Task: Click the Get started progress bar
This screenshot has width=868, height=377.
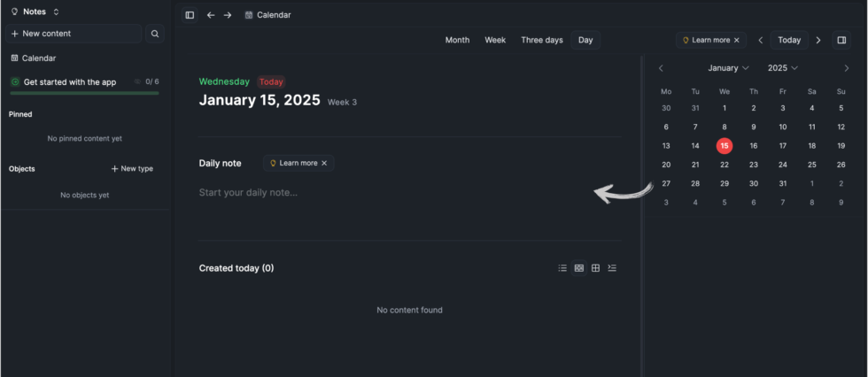Action: click(84, 92)
